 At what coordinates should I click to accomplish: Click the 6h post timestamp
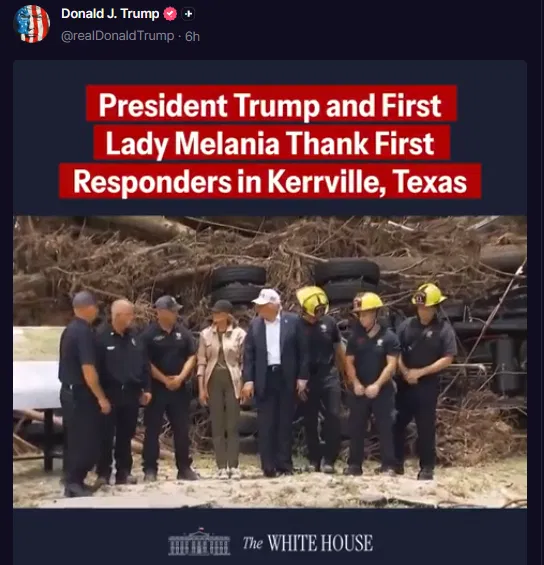pyautogui.click(x=192, y=36)
